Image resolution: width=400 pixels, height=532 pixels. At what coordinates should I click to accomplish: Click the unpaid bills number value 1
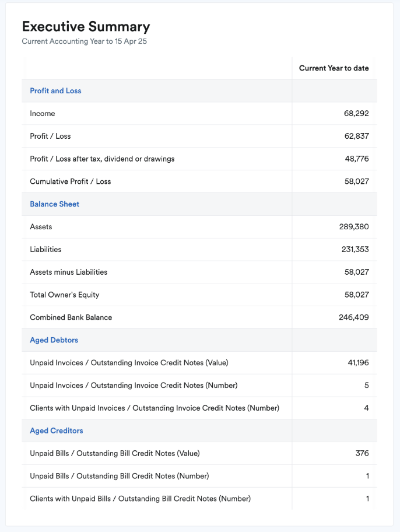367,476
